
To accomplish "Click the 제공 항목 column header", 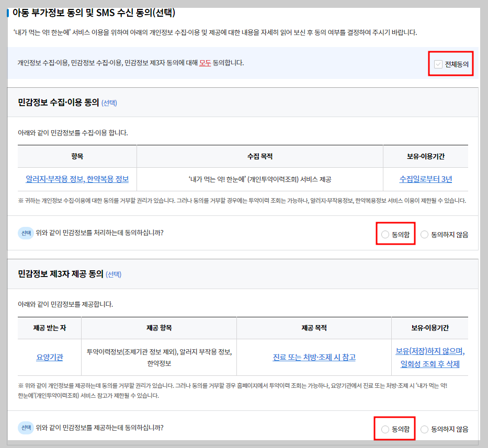I will pos(159,328).
